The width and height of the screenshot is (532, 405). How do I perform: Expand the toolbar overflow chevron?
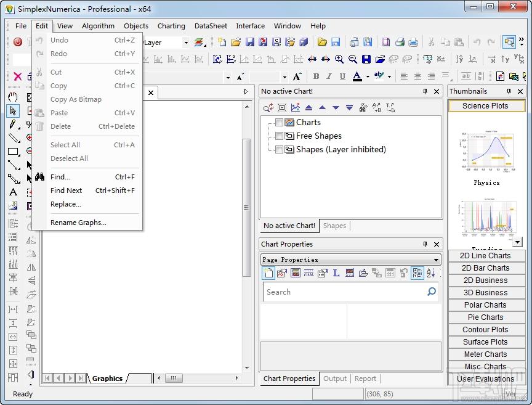522,42
